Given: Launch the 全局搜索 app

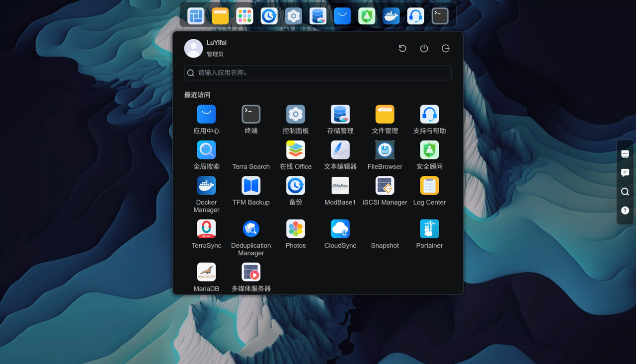Looking at the screenshot, I should 206,150.
